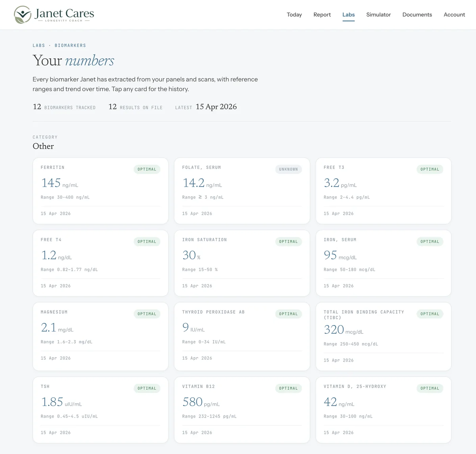Click the Janet Cares wordmark

pyautogui.click(x=64, y=14)
